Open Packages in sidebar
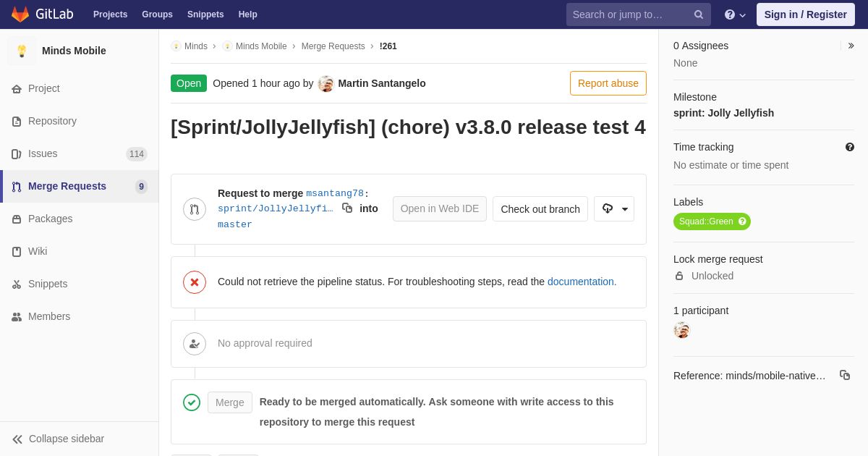 pyautogui.click(x=80, y=219)
